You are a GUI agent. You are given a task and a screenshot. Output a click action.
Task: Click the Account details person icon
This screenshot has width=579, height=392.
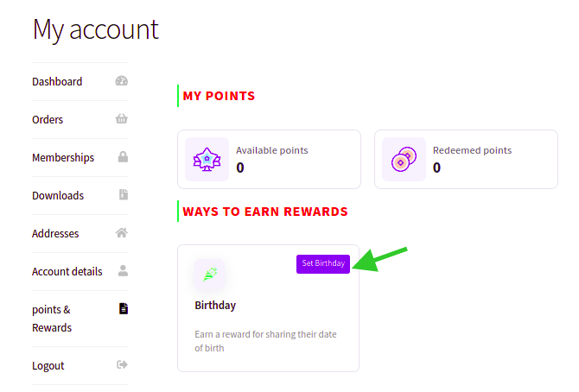point(123,270)
